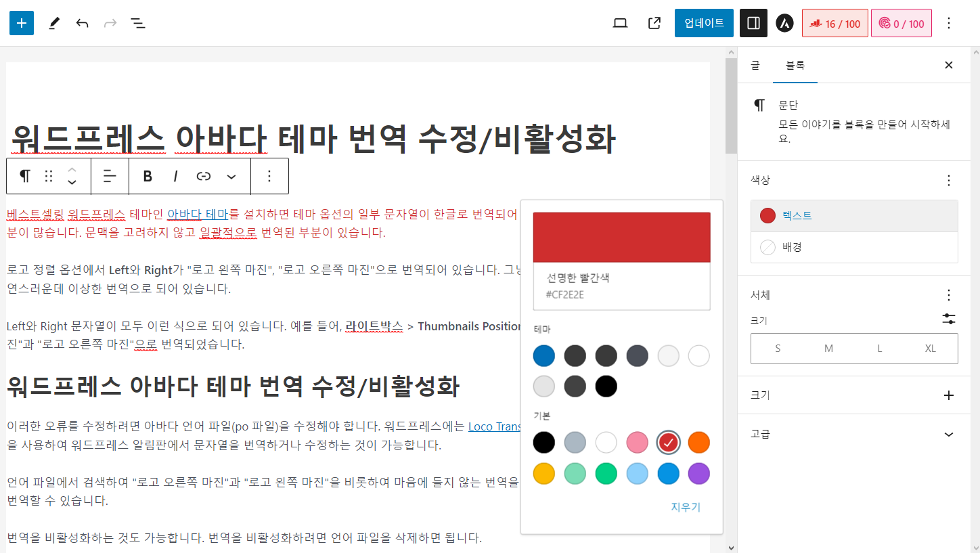Grab the block drag handle
This screenshot has width=980, height=553.
click(49, 176)
